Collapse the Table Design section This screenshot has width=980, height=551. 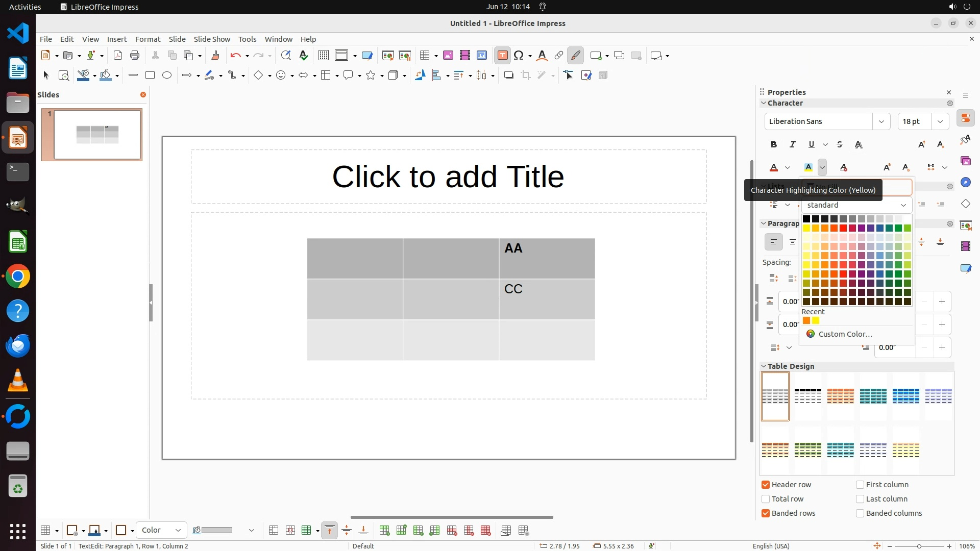[x=764, y=366]
